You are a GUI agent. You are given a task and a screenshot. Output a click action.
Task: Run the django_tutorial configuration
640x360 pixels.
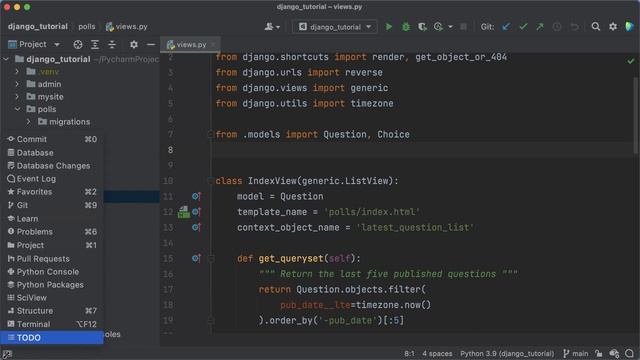(x=389, y=27)
